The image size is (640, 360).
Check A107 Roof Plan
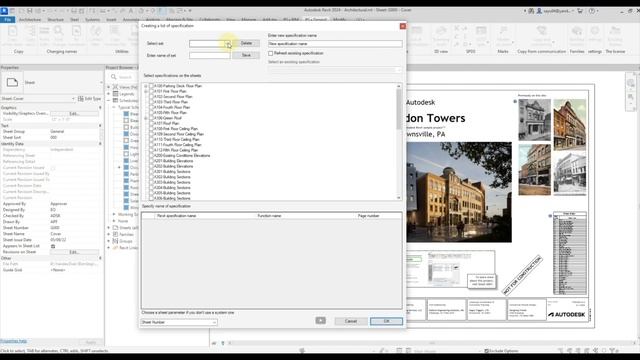151,123
